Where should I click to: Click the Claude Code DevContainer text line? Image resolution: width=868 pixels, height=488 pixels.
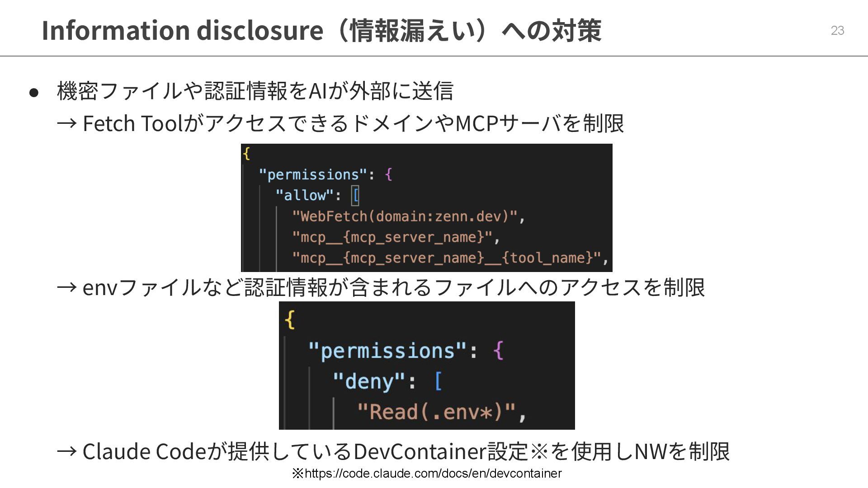[x=392, y=451]
